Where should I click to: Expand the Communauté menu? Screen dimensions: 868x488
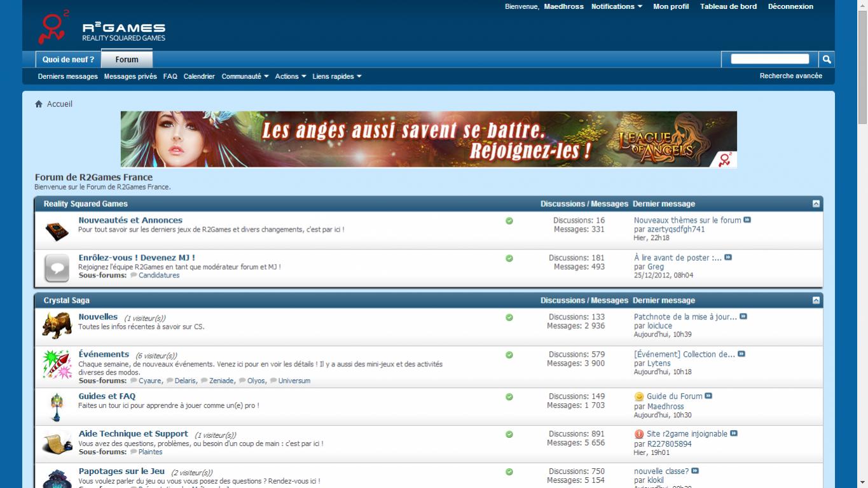[x=245, y=76]
